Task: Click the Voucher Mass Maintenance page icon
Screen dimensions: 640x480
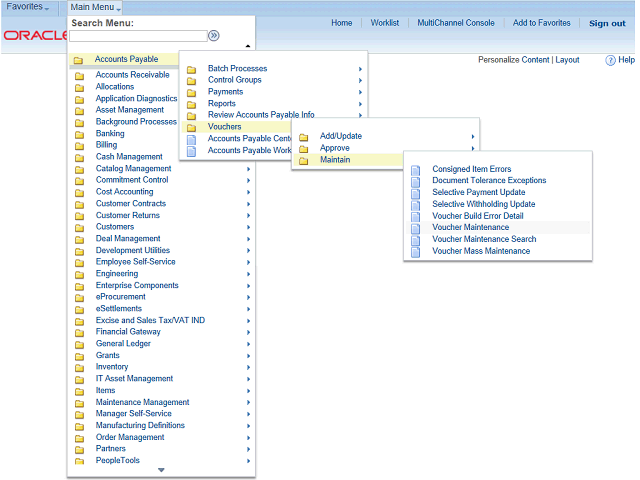Action: click(416, 252)
